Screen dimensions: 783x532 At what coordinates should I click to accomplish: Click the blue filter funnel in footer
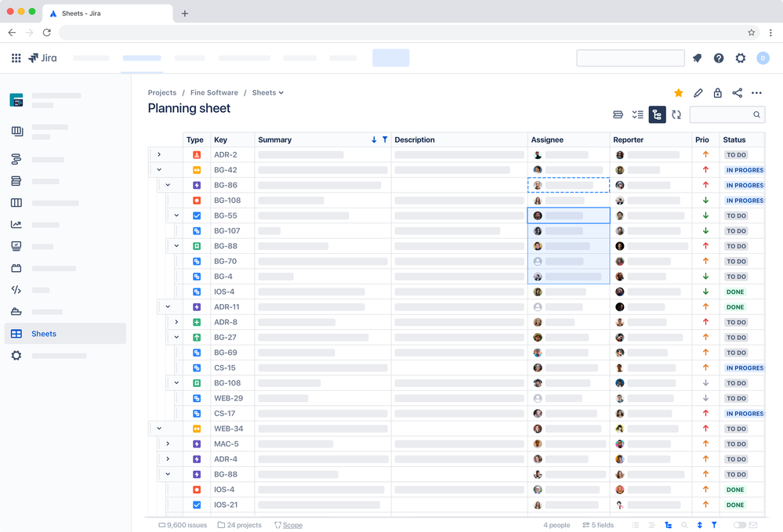[x=714, y=525]
